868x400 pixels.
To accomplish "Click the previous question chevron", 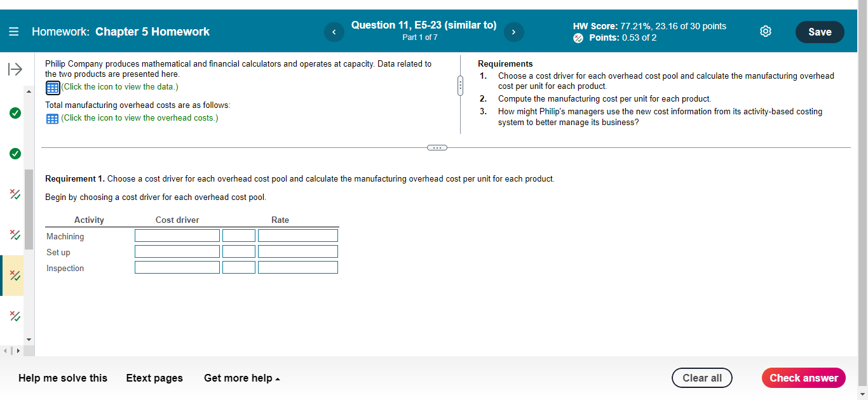I will coord(334,32).
